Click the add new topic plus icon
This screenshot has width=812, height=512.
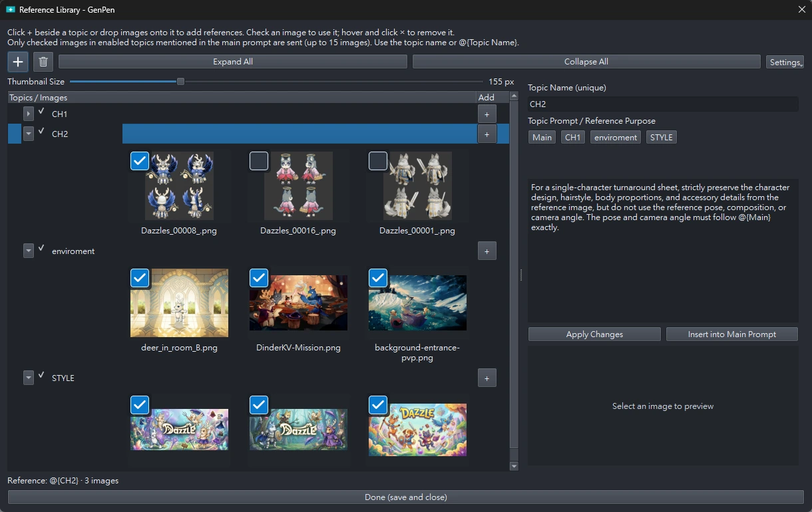18,62
